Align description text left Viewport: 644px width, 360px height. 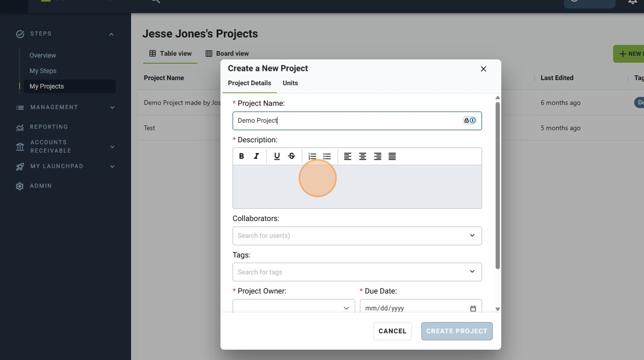pyautogui.click(x=348, y=156)
